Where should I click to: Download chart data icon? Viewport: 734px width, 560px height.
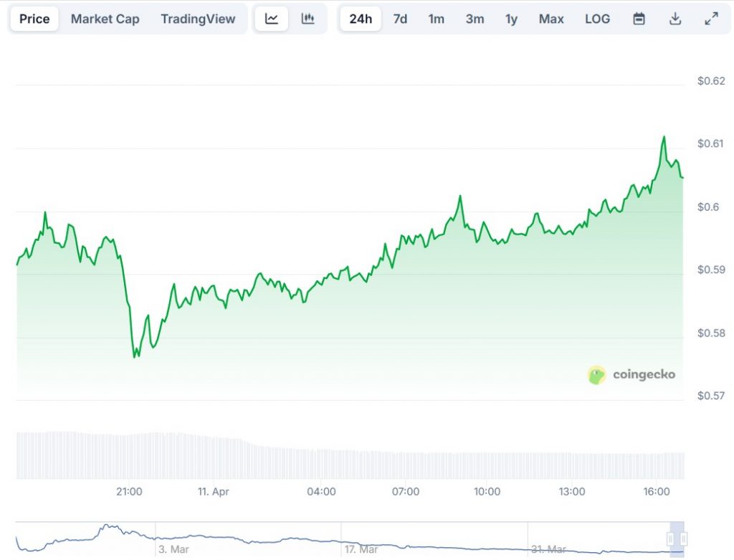point(675,19)
